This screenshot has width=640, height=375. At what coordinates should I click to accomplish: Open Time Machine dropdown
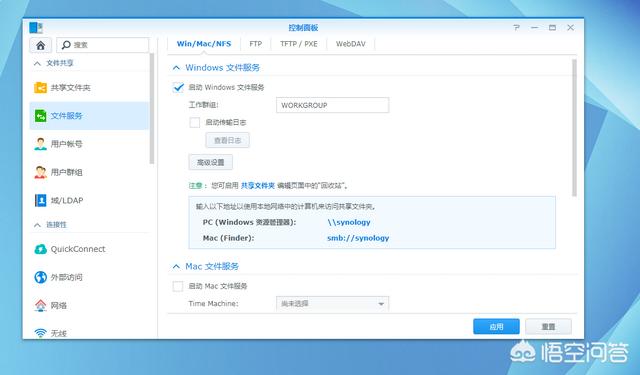point(333,304)
